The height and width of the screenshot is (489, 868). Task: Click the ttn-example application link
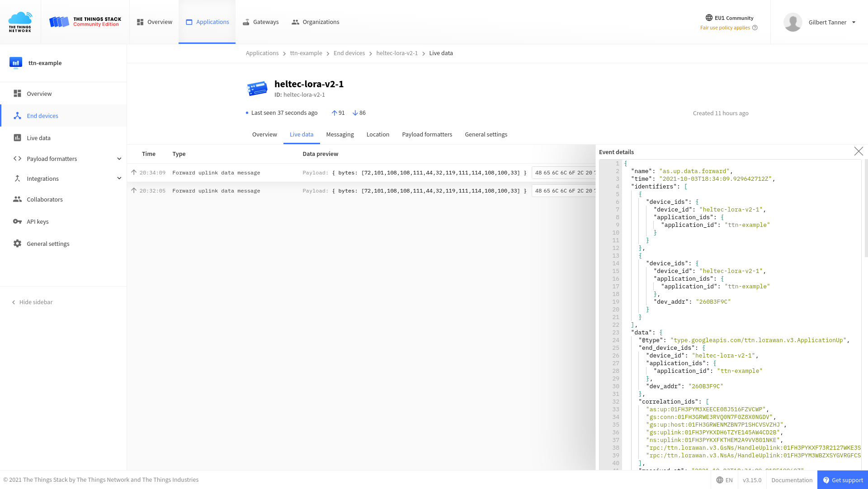(306, 53)
